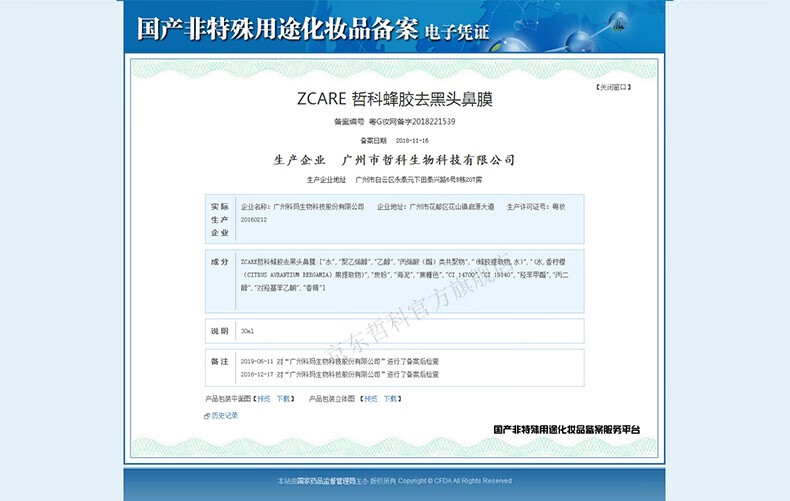Open the 历史记录 history link
This screenshot has height=501, width=790.
click(225, 416)
